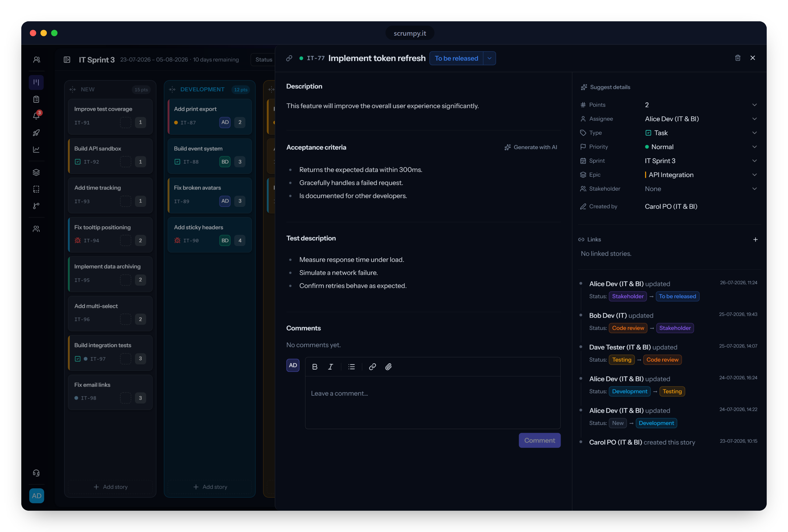The width and height of the screenshot is (788, 532).
Task: Click the rocket releases icon in sidebar
Action: 36,133
